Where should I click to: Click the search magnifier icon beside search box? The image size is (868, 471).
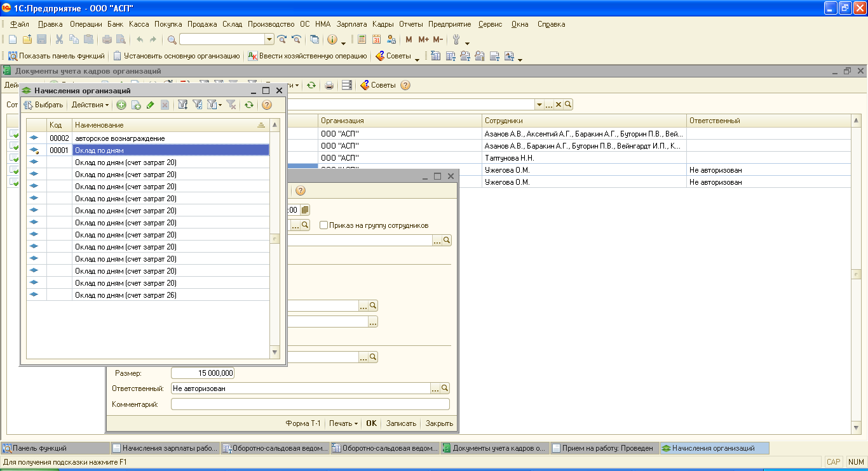(172, 39)
